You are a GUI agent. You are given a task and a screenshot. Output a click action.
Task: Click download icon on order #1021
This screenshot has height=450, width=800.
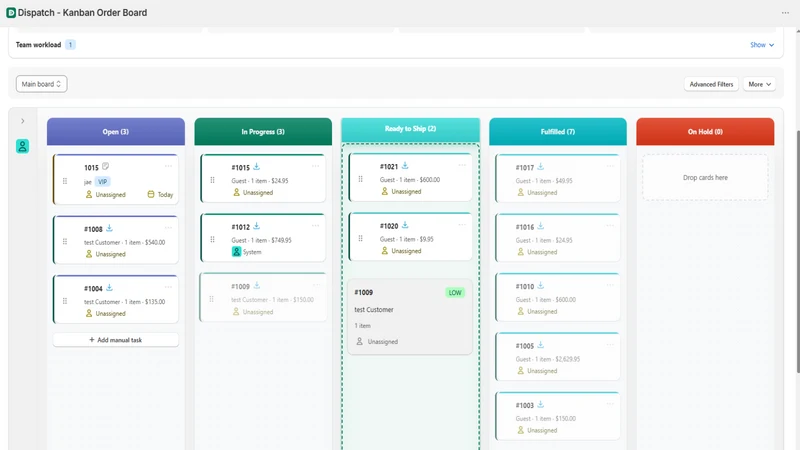coord(405,166)
